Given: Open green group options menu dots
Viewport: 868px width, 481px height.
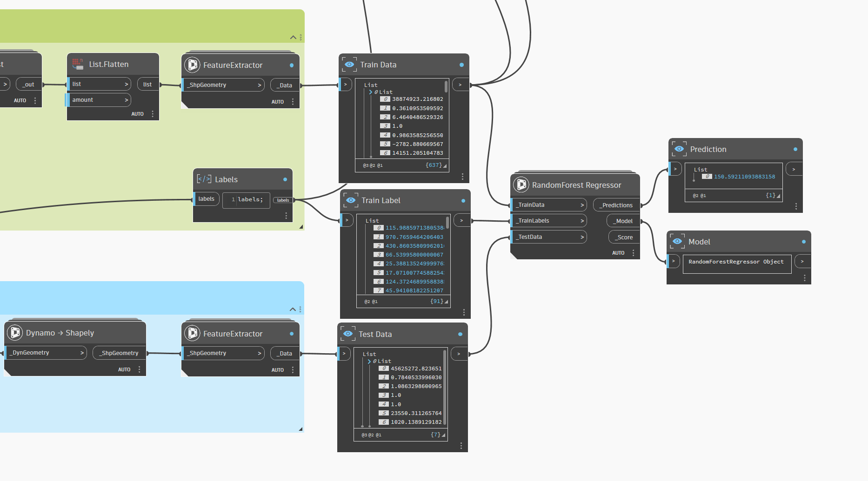Looking at the screenshot, I should click(300, 37).
